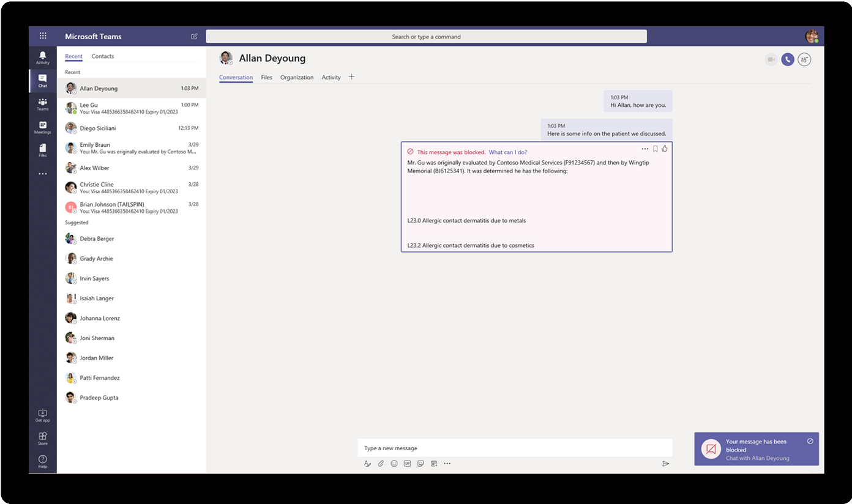852x504 pixels.
Task: Send the typed message
Action: [x=666, y=463]
